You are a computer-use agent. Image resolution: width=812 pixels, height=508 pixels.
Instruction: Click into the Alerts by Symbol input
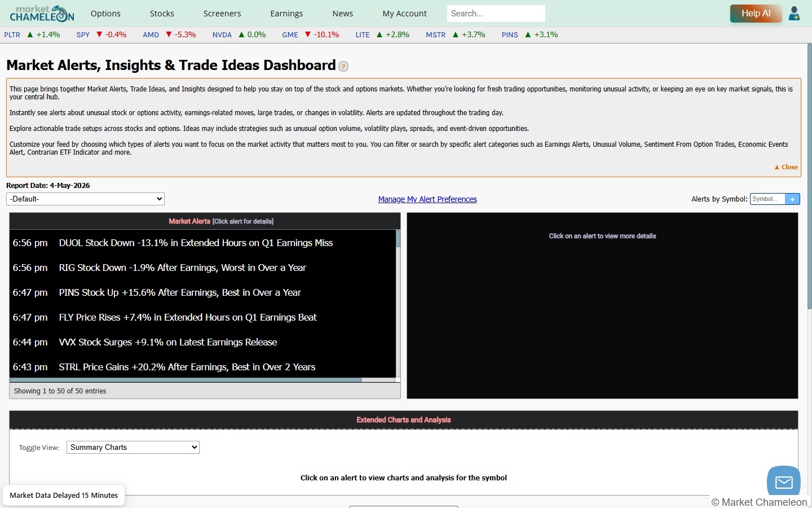tap(767, 199)
